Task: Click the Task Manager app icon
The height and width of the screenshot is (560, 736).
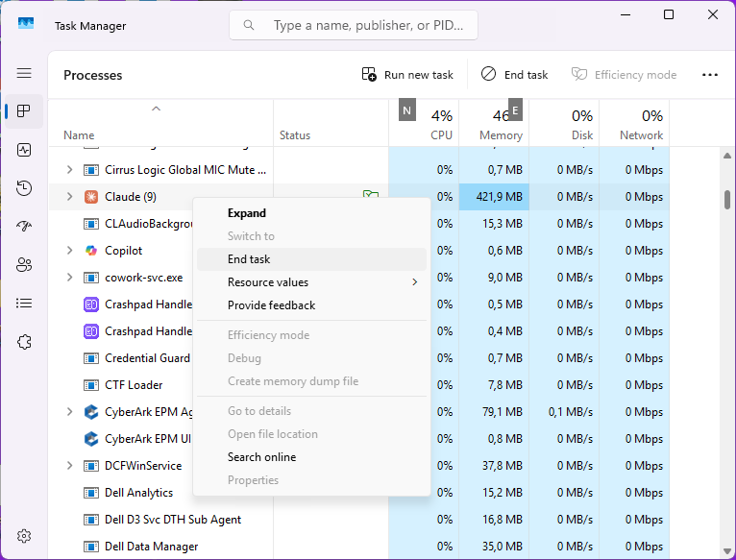Action: coord(26,23)
